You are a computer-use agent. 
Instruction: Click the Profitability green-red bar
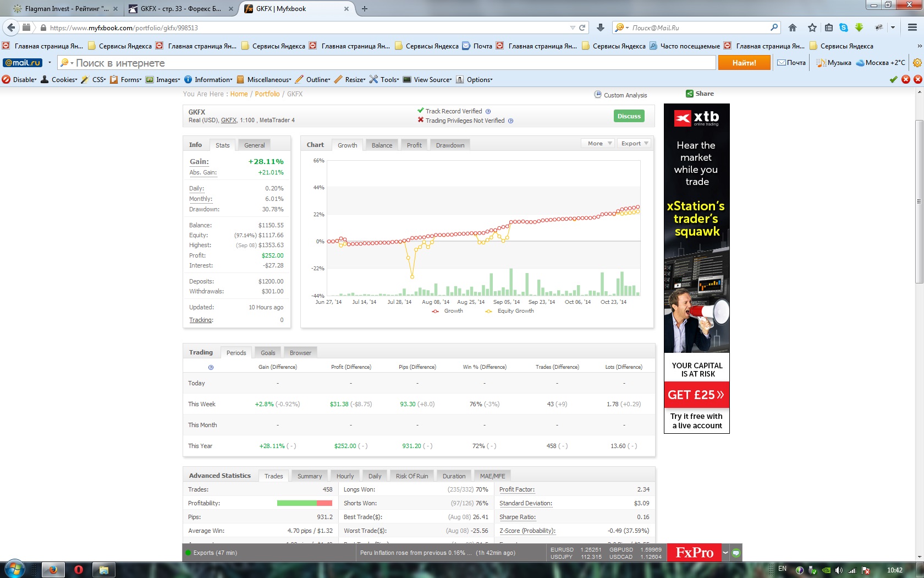[304, 503]
